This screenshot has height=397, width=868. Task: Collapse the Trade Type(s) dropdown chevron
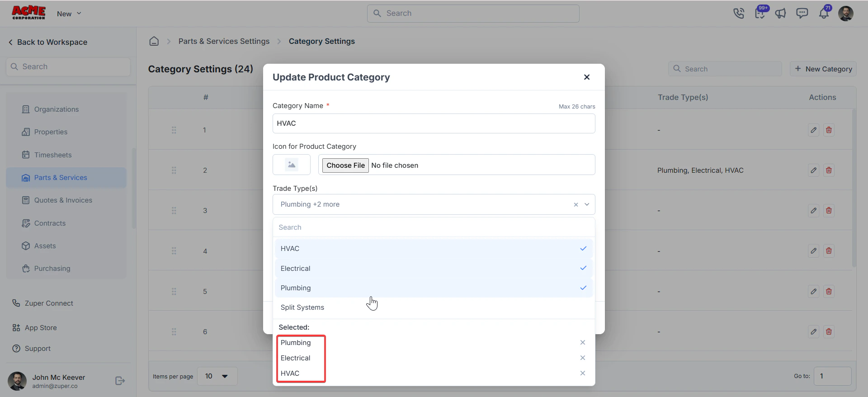click(587, 204)
